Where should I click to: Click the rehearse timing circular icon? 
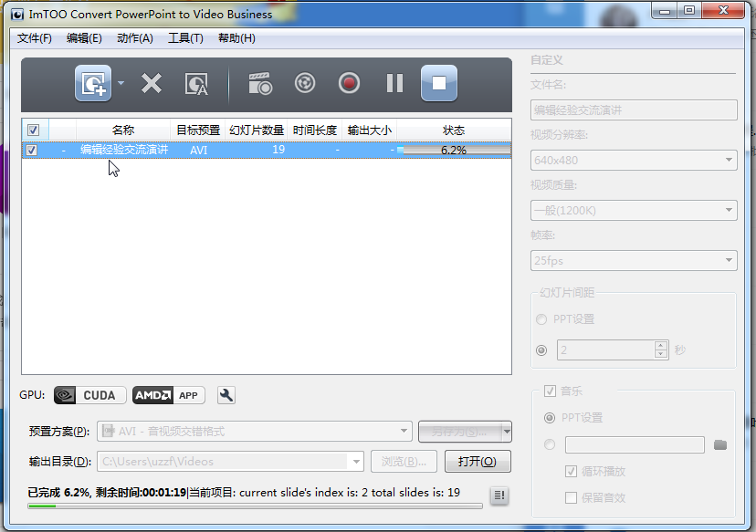pos(305,83)
